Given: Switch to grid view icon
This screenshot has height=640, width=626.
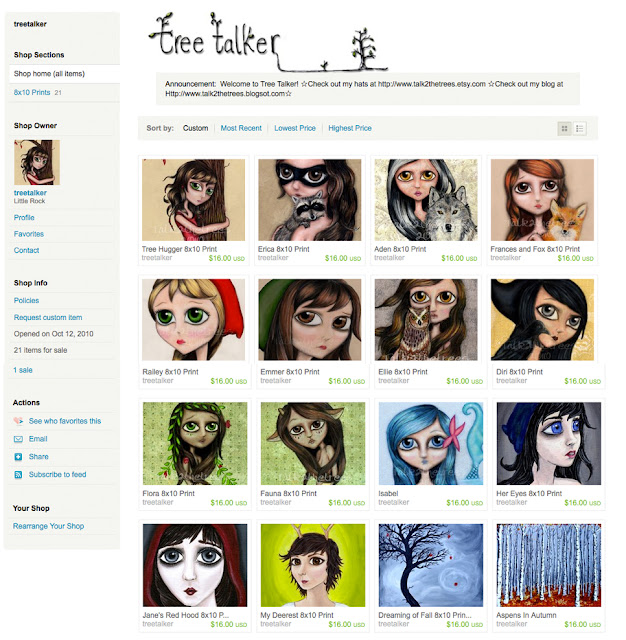Looking at the screenshot, I should click(564, 129).
